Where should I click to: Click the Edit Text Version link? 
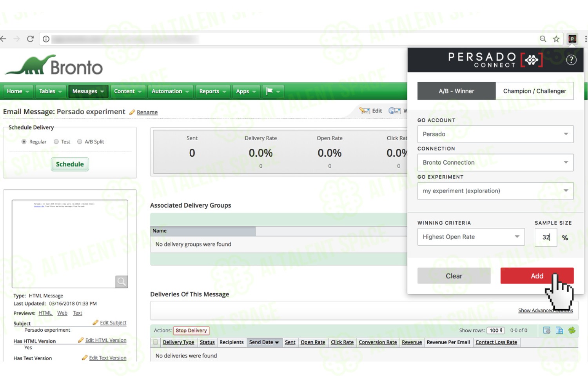108,358
